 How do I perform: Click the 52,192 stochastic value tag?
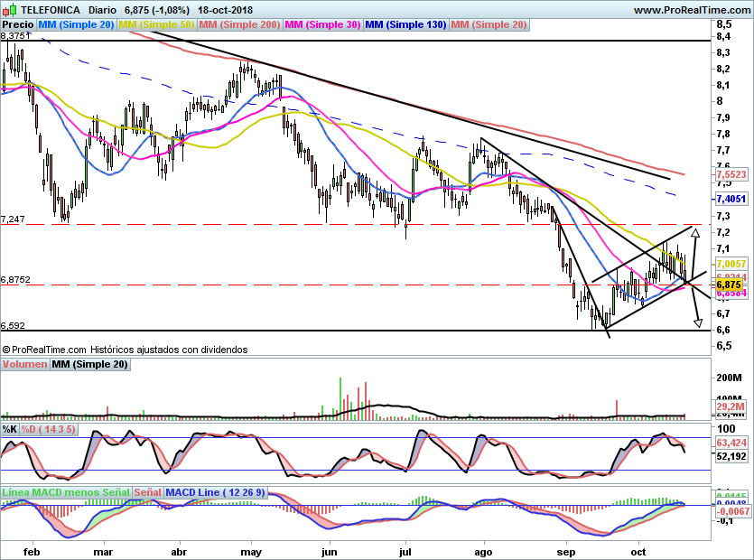[731, 456]
